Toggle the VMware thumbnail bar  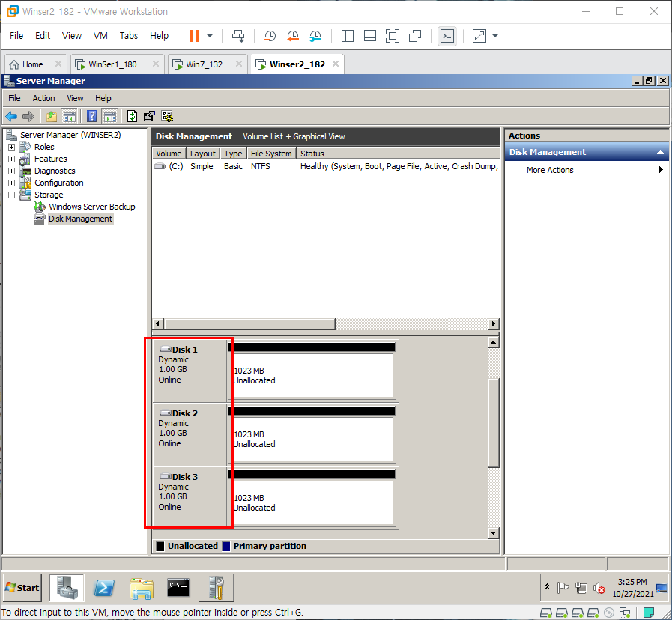[370, 36]
